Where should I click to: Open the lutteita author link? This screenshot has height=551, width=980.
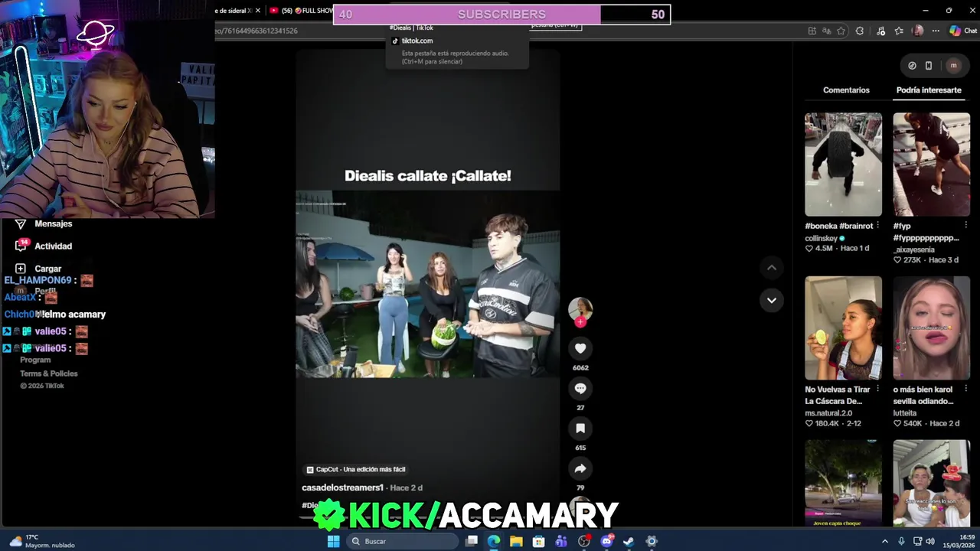[905, 413]
